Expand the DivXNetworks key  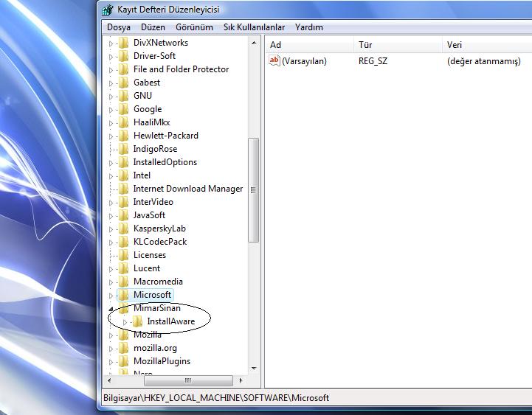[111, 43]
